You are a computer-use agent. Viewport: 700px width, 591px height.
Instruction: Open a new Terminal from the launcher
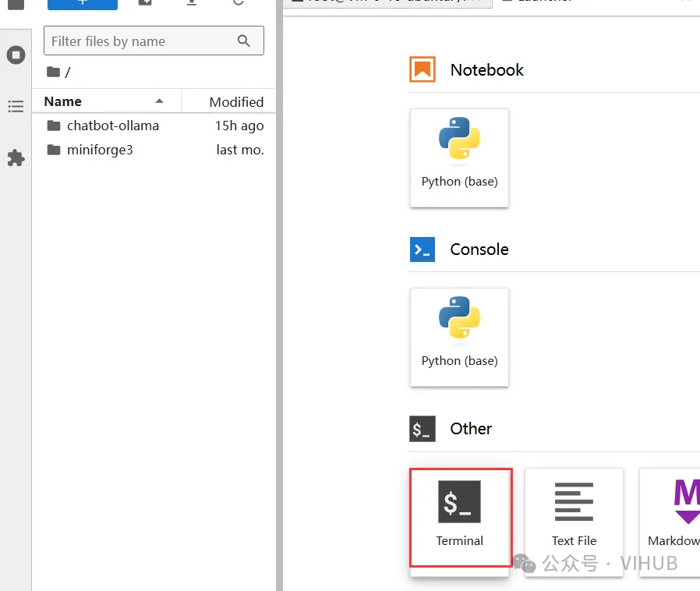[460, 518]
